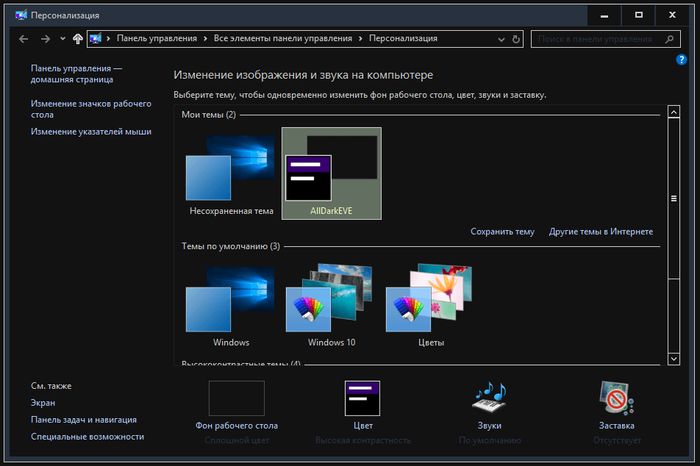Open Другие темы в Интернете link
This screenshot has height=466, width=700.
coord(600,232)
